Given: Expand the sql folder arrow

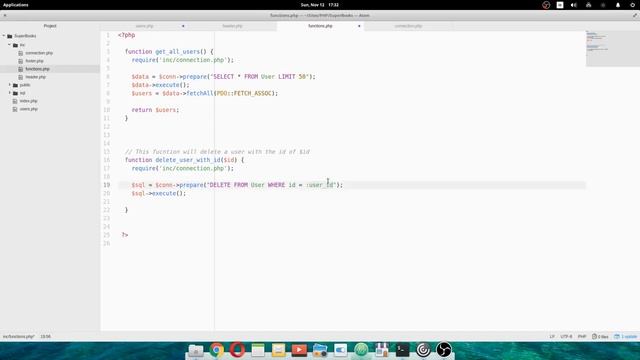Looking at the screenshot, I should 10,93.
